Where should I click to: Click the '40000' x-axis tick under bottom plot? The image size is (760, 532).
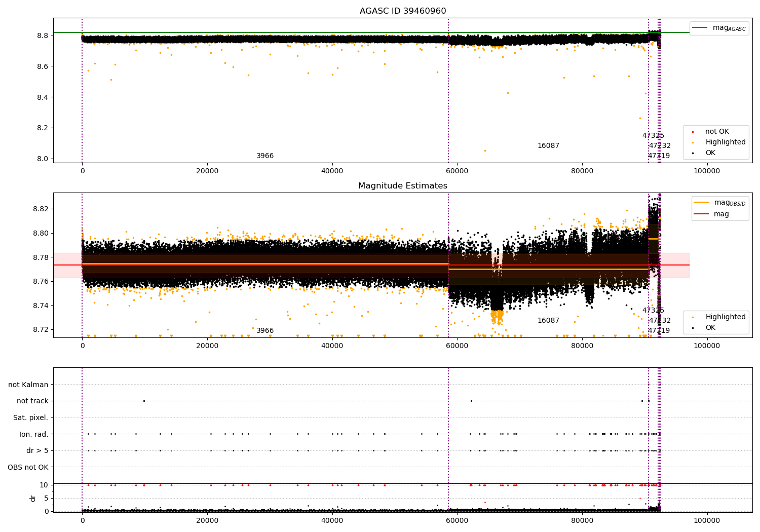332,521
